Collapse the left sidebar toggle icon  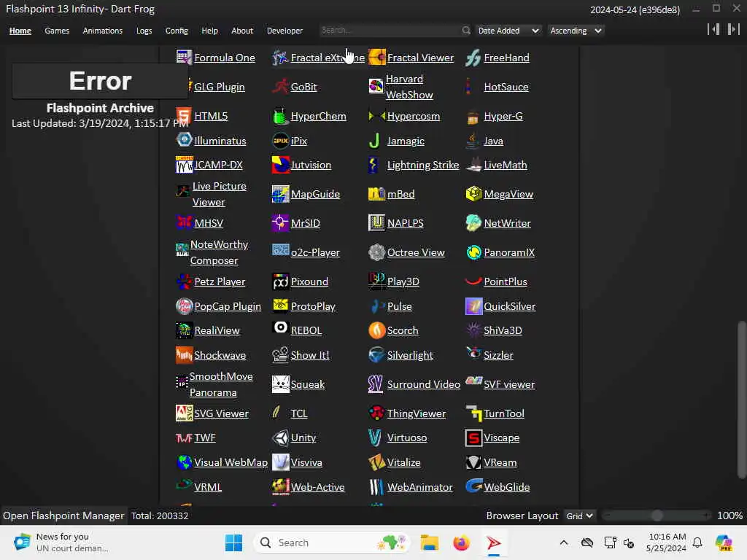point(713,29)
